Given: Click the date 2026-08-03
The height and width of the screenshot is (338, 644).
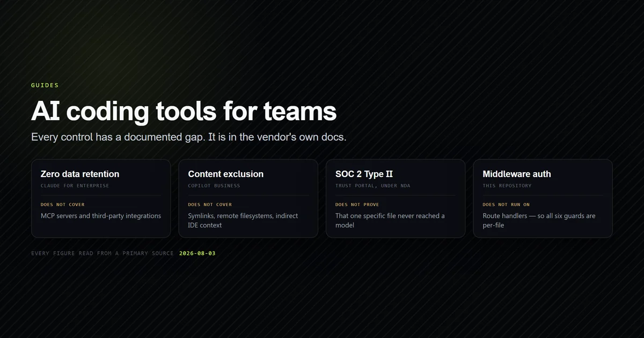Looking at the screenshot, I should 197,253.
